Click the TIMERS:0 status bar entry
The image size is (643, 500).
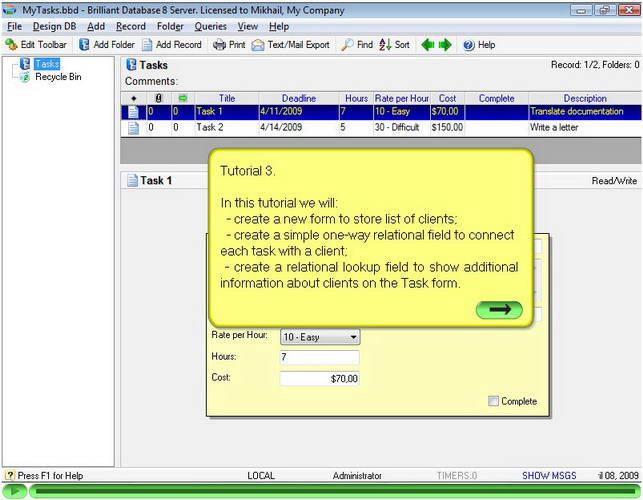[457, 476]
